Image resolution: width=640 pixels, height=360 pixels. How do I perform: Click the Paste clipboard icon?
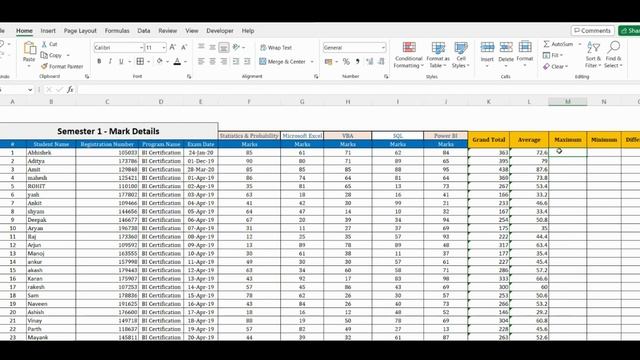pyautogui.click(x=29, y=49)
